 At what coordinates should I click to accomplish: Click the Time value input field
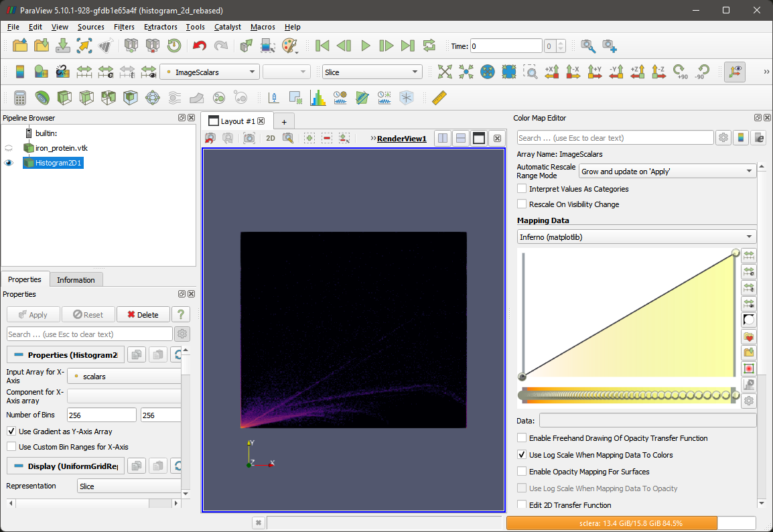tap(506, 46)
